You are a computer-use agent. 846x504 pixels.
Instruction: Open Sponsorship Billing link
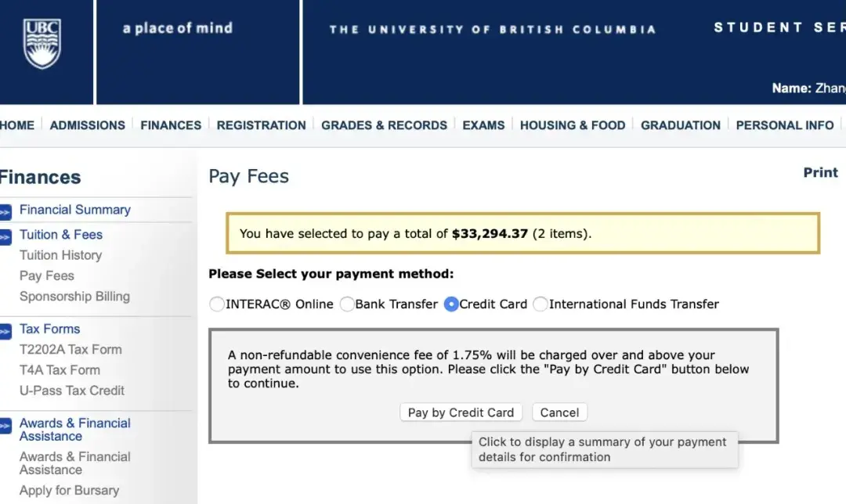(74, 297)
